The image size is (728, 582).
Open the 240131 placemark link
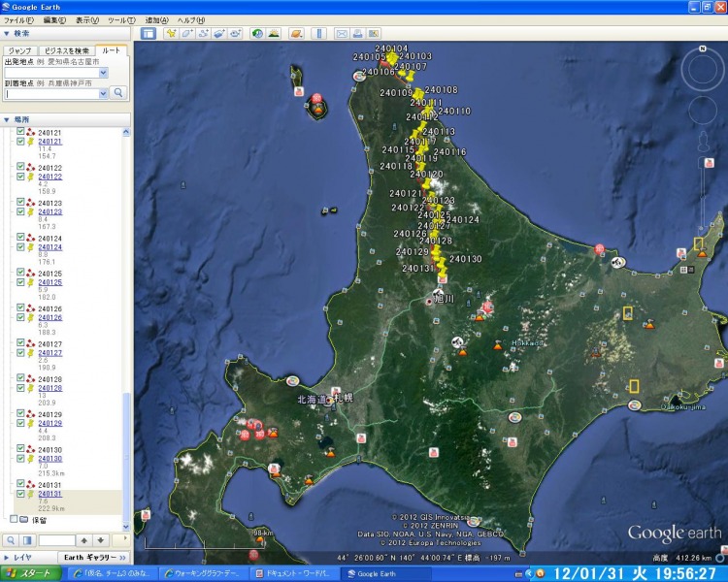point(50,494)
